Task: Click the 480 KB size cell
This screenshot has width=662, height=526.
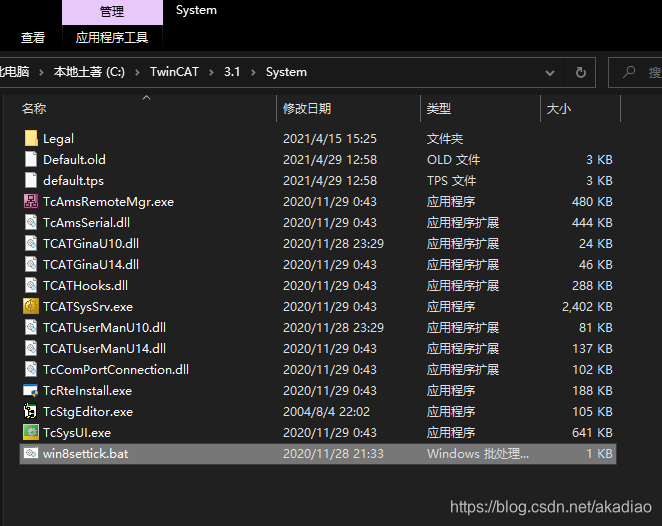Action: [592, 202]
